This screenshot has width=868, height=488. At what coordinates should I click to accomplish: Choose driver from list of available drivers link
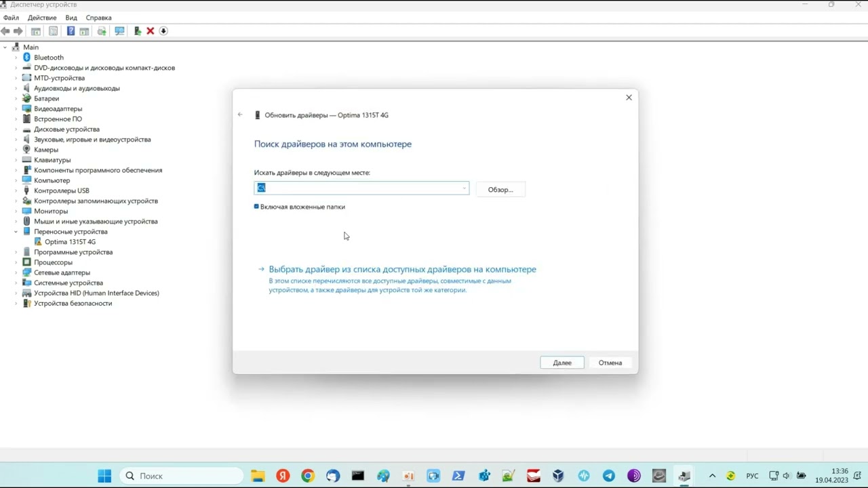(x=402, y=269)
